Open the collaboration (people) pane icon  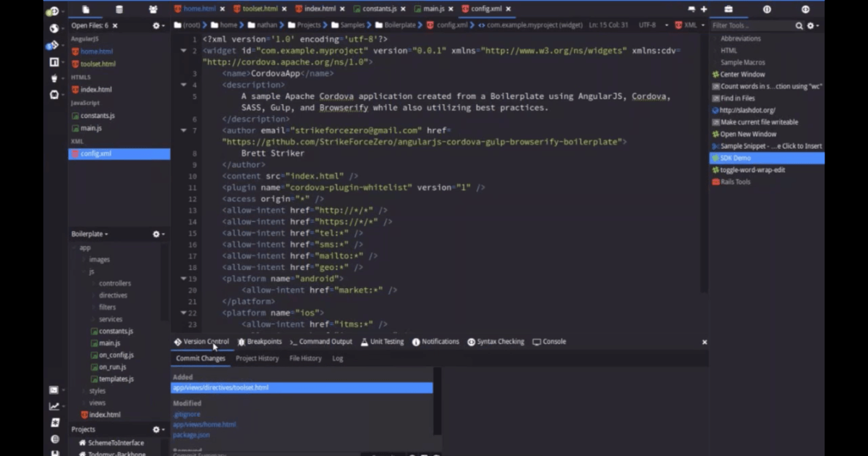153,9
